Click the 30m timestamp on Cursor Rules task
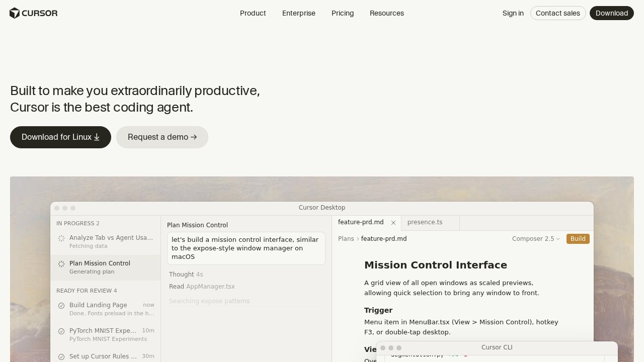Screen dimensions: 644x362 click(x=148, y=356)
